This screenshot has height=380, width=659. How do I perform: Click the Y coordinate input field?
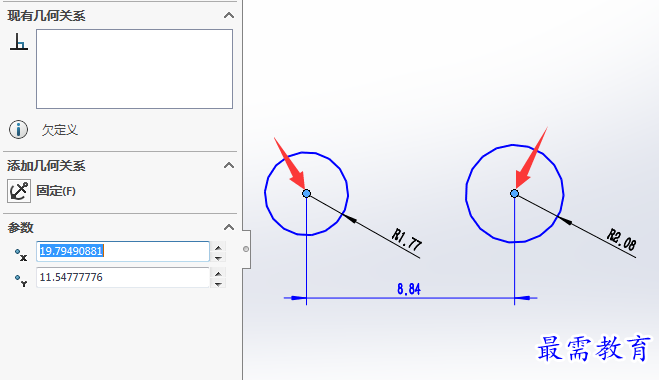coord(123,277)
